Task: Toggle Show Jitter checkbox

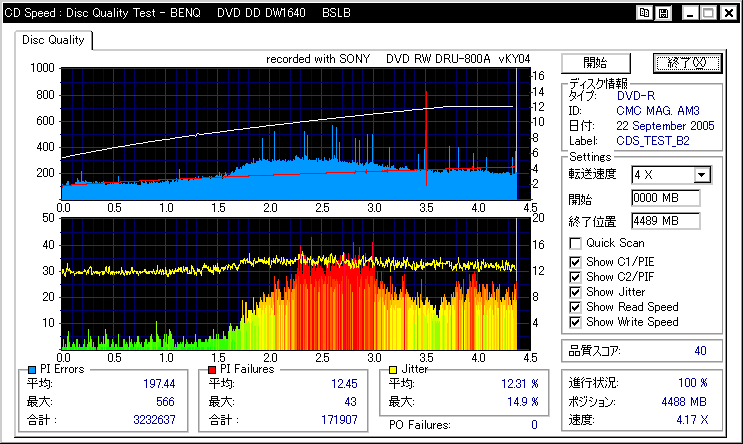Action: [575, 292]
